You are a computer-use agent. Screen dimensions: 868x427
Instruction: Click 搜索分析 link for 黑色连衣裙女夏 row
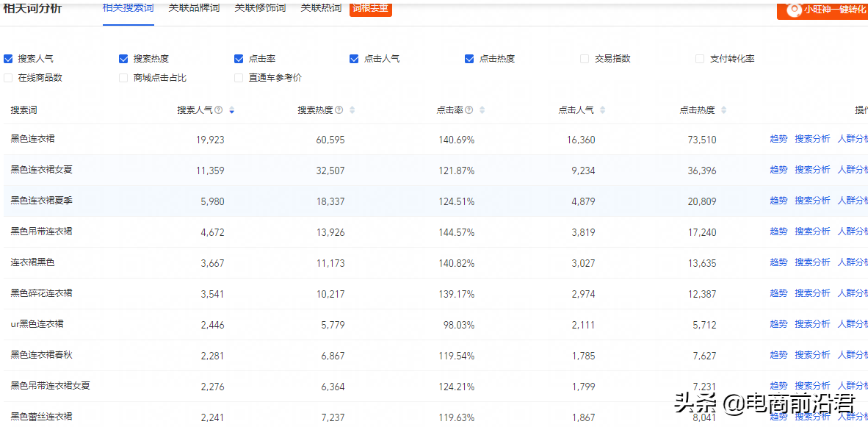tap(813, 169)
